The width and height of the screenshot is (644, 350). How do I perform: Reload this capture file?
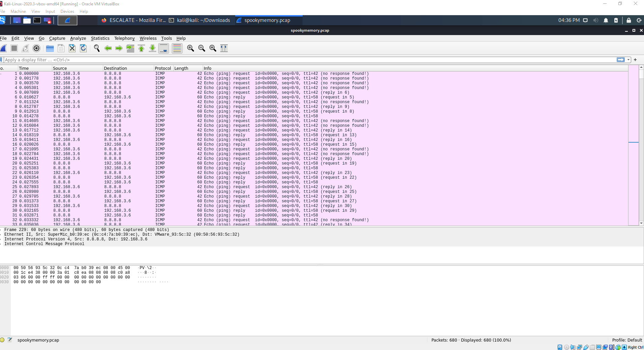[83, 48]
